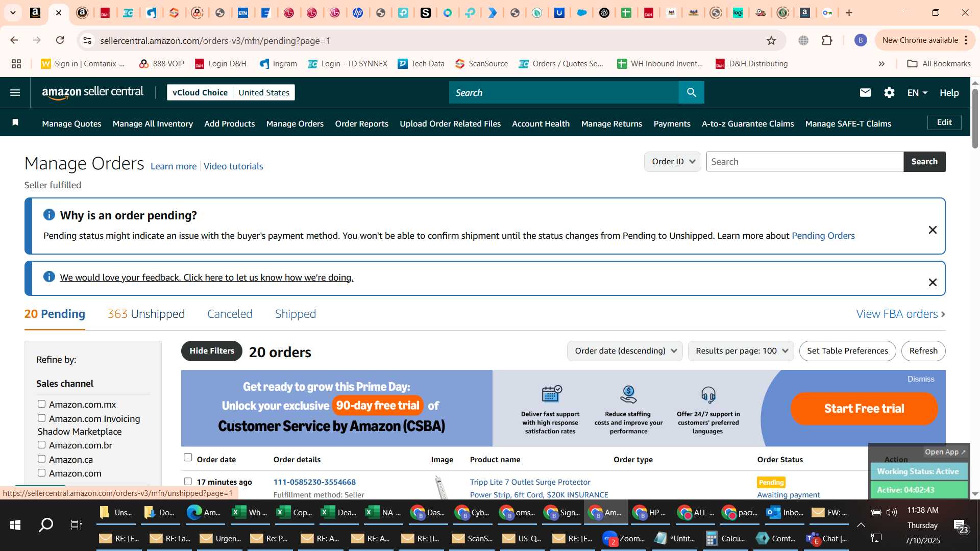Click Start Free trial button
980x551 pixels.
pyautogui.click(x=864, y=409)
